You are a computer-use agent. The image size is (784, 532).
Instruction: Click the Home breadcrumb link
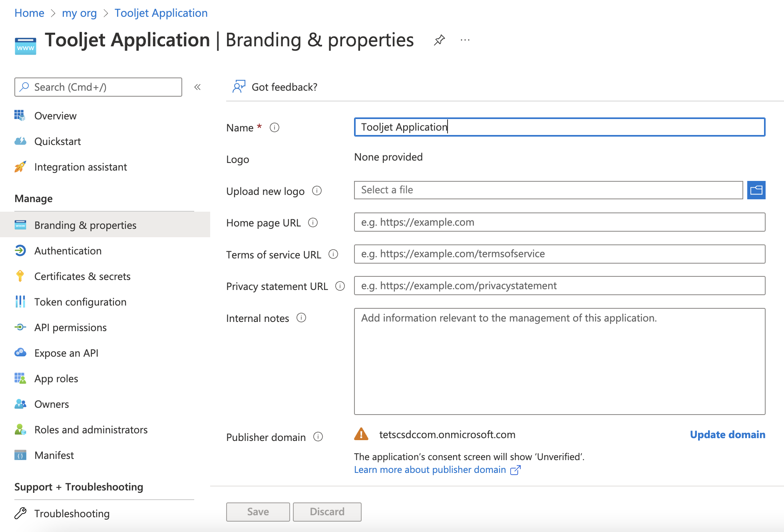tap(29, 13)
